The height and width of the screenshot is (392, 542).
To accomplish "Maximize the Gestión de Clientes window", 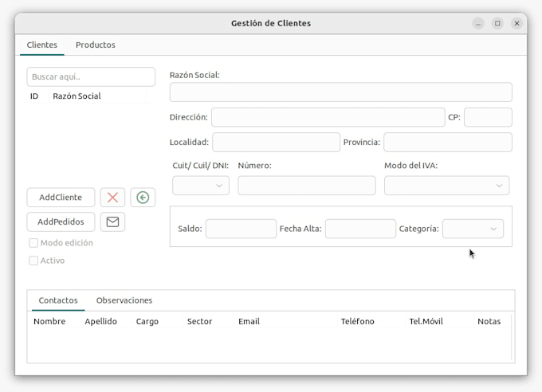I will (x=497, y=24).
